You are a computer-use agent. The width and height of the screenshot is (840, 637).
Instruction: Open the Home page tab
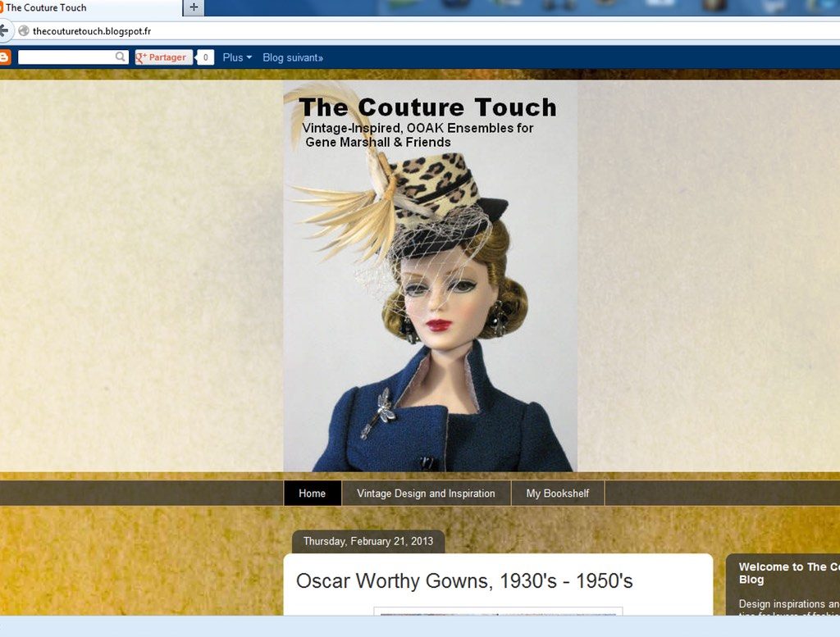[x=312, y=494]
